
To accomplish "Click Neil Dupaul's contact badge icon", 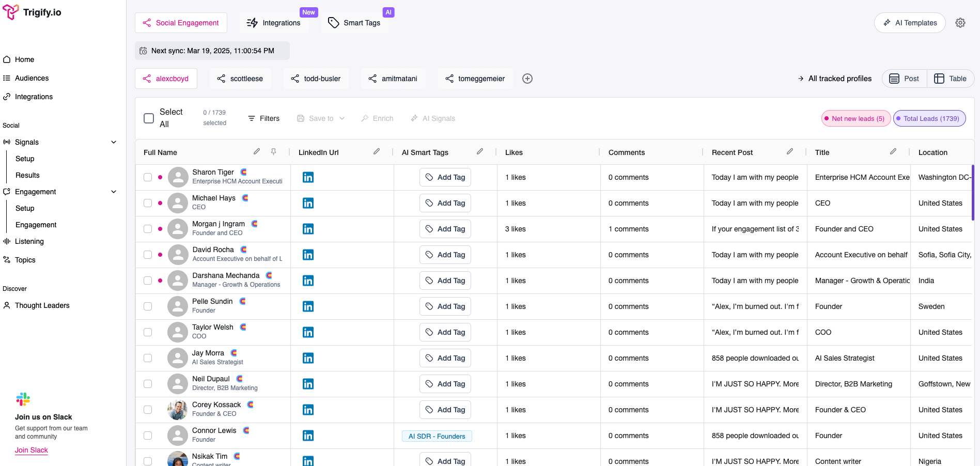I will [240, 379].
